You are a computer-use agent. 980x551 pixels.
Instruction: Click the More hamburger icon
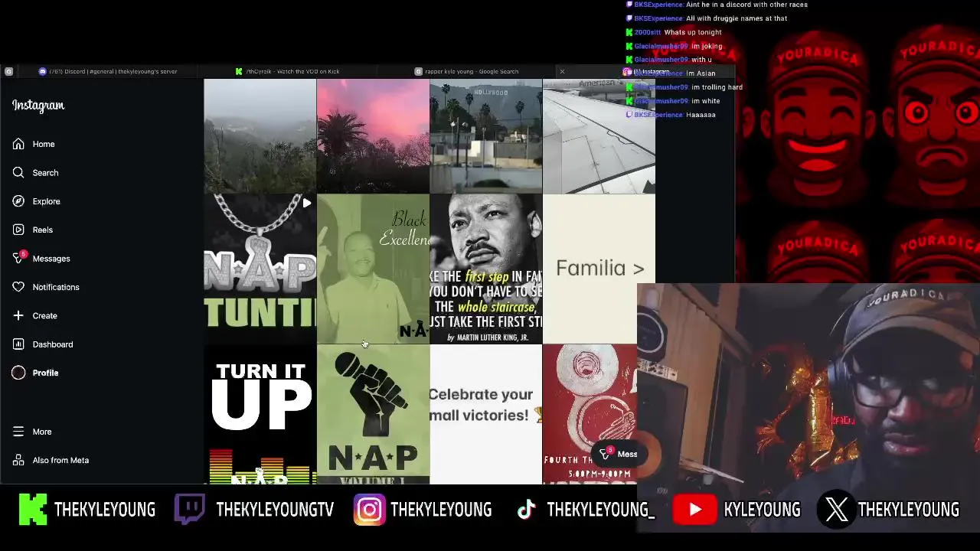pyautogui.click(x=18, y=432)
